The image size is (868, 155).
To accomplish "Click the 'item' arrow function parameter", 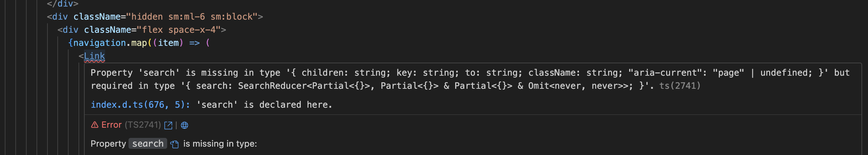I will click(x=168, y=43).
